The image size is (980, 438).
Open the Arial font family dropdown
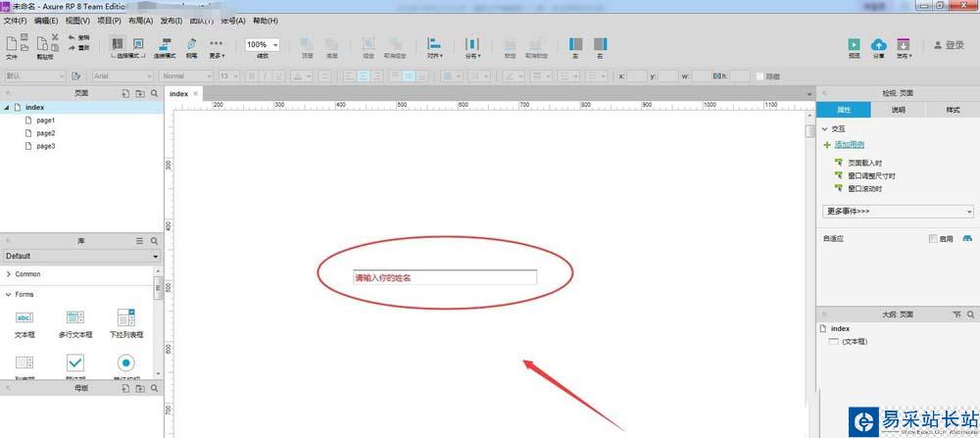122,75
